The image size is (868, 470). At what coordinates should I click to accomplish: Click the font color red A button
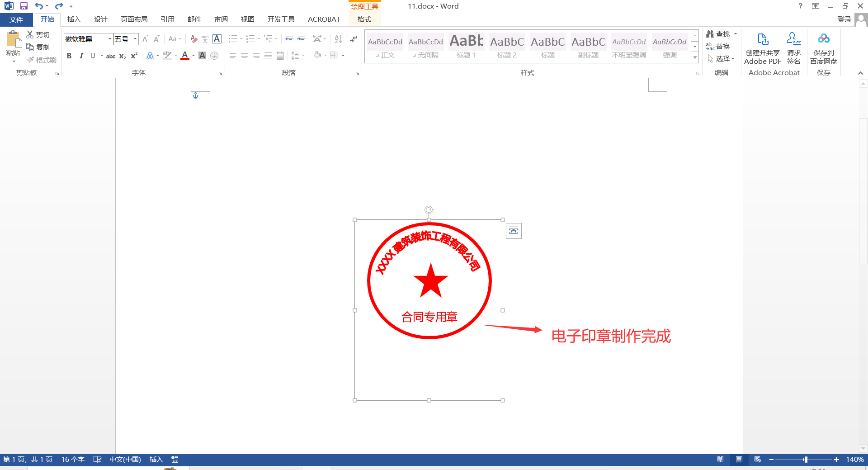coord(184,56)
